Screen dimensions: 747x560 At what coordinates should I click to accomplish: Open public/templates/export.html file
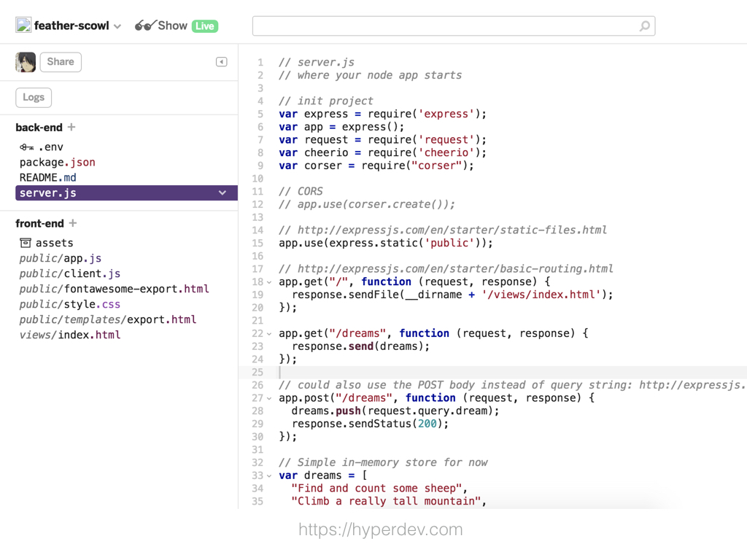point(108,319)
